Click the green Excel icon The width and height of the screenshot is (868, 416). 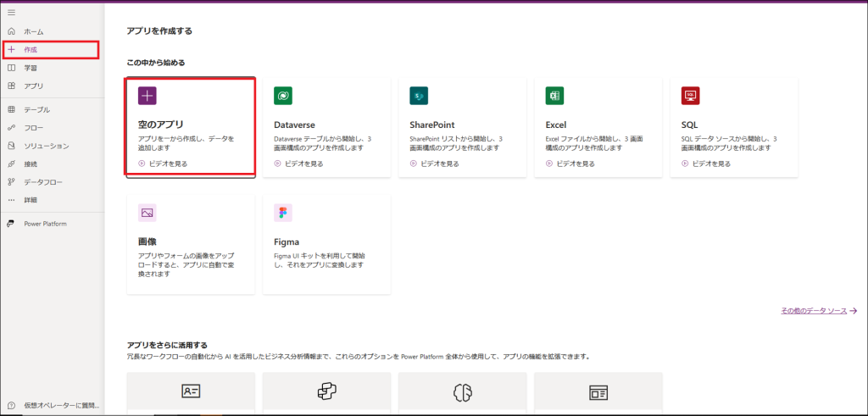554,96
